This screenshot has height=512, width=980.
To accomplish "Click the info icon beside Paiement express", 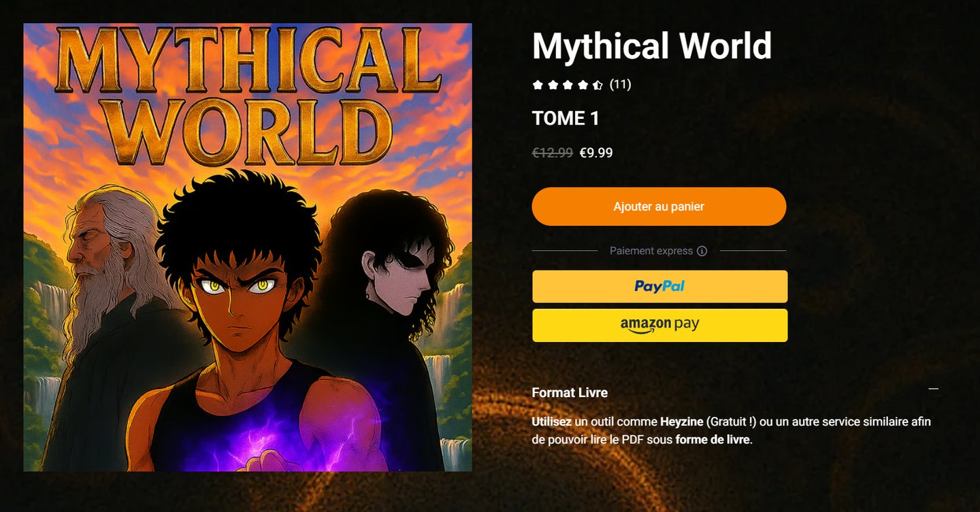I will pyautogui.click(x=702, y=251).
